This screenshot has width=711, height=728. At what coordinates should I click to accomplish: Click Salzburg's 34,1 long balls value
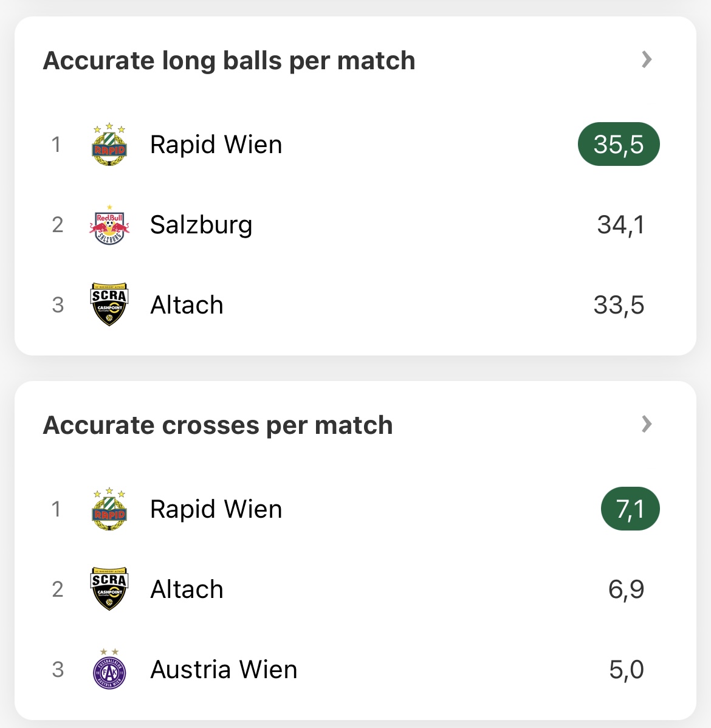click(x=620, y=225)
